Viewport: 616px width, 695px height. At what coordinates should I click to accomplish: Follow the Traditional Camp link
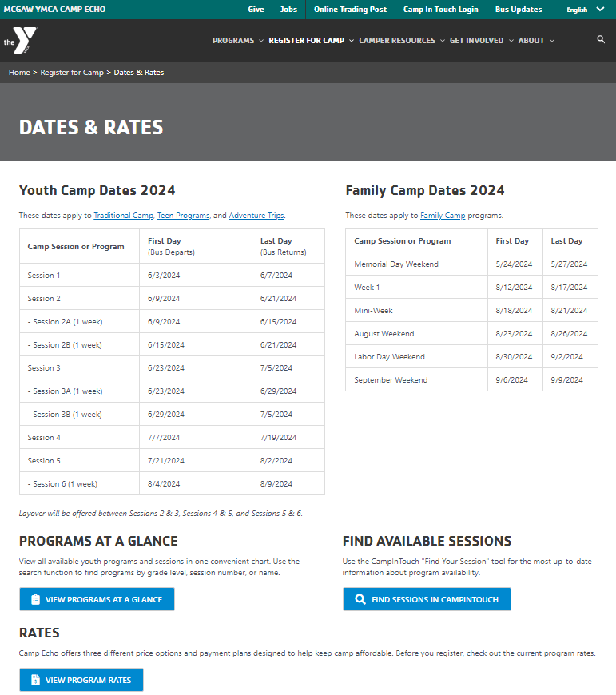pos(123,216)
